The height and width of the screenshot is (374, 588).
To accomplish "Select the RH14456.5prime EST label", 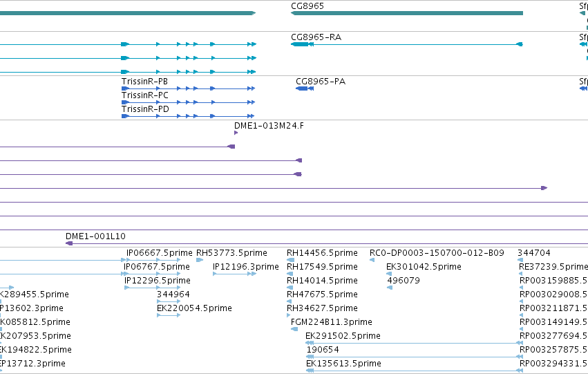I will click(x=322, y=253).
